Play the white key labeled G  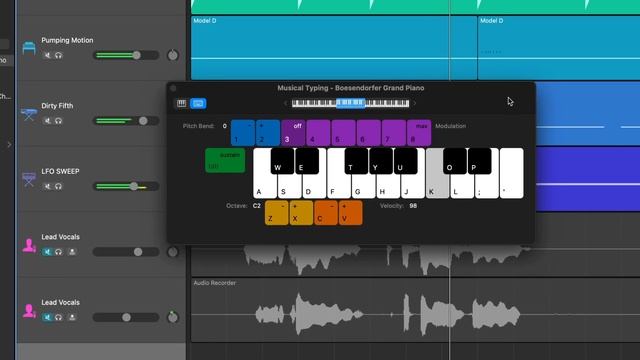tap(363, 187)
